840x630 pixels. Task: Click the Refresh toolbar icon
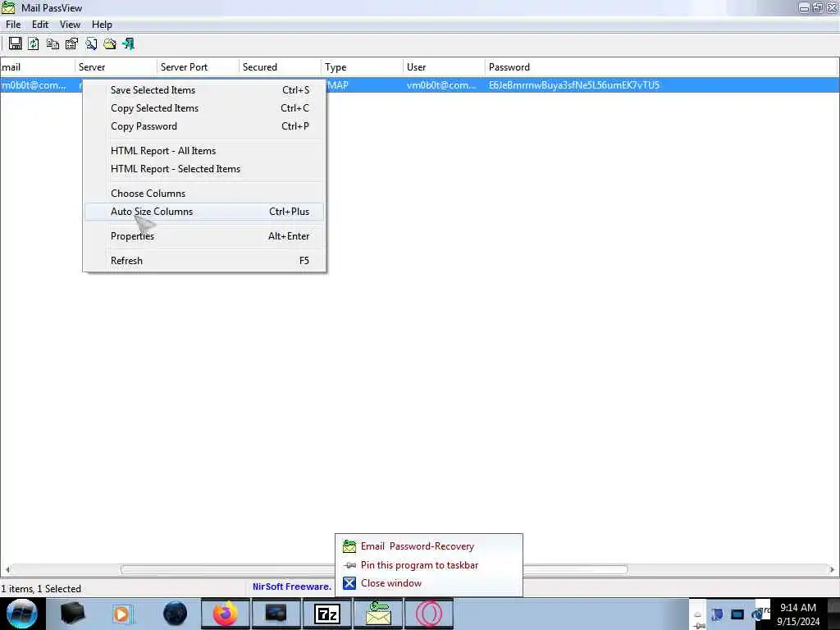click(x=33, y=43)
